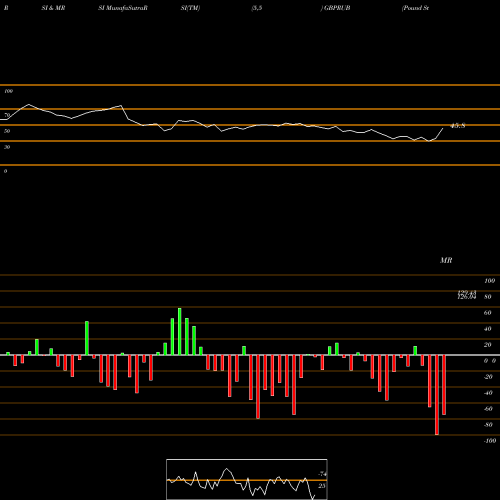Click the -40 label on the MR axis

coord(488,393)
